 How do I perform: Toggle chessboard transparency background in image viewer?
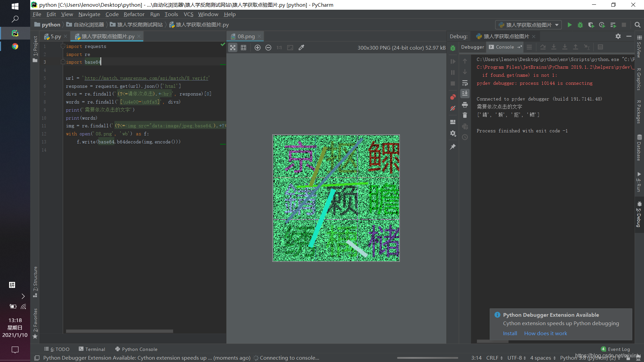pos(233,48)
